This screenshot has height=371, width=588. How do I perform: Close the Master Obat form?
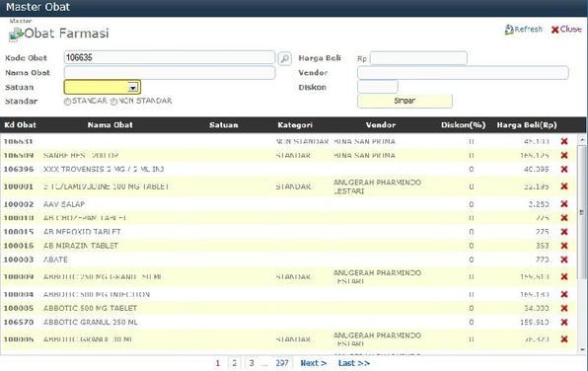[566, 30]
